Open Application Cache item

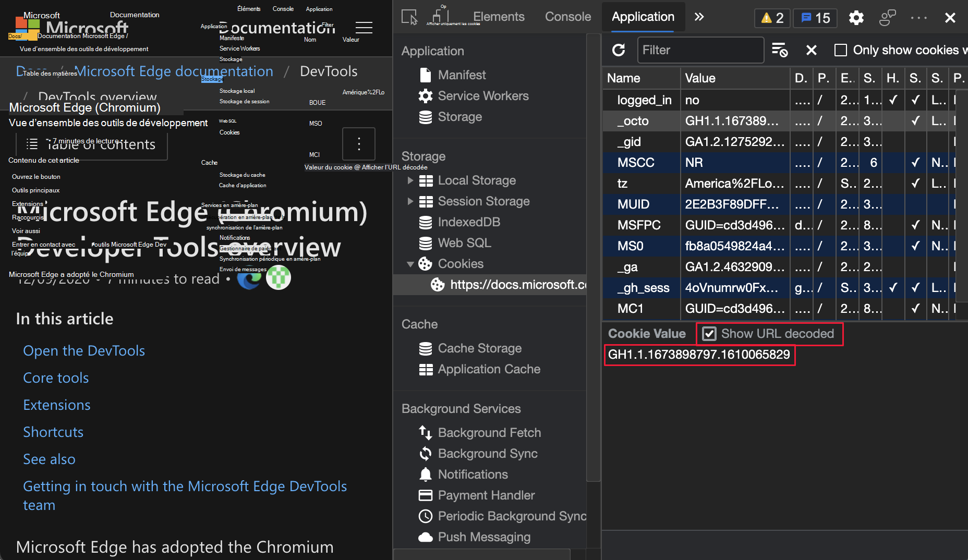[x=489, y=369]
